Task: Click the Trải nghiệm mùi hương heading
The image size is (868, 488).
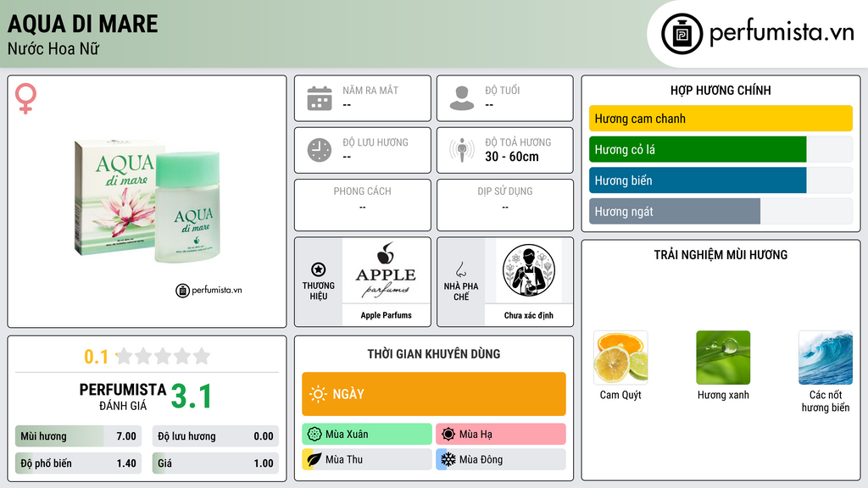Action: (x=721, y=255)
